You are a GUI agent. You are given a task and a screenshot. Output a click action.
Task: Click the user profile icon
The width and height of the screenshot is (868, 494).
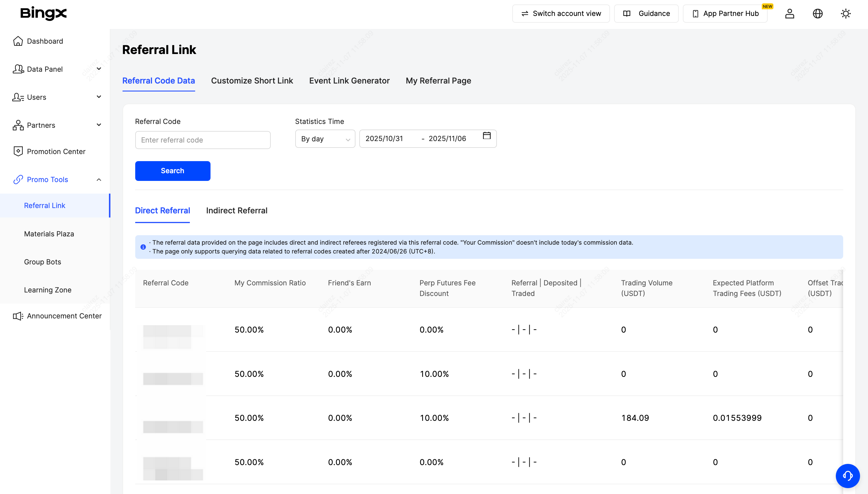tap(789, 14)
